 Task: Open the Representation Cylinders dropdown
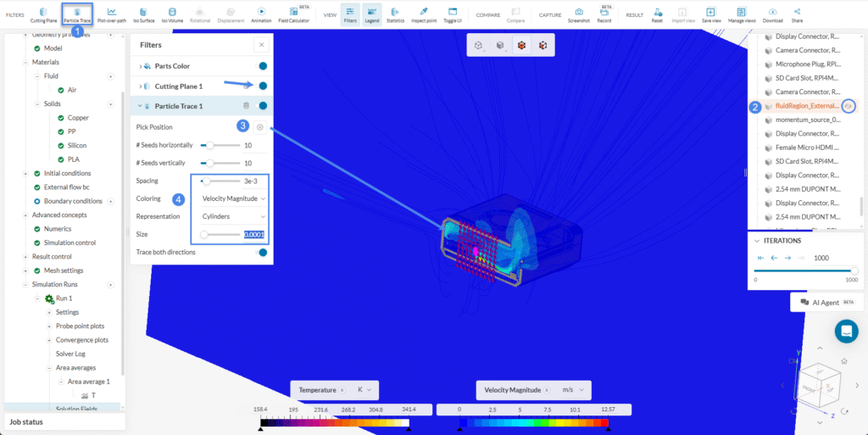(x=233, y=216)
